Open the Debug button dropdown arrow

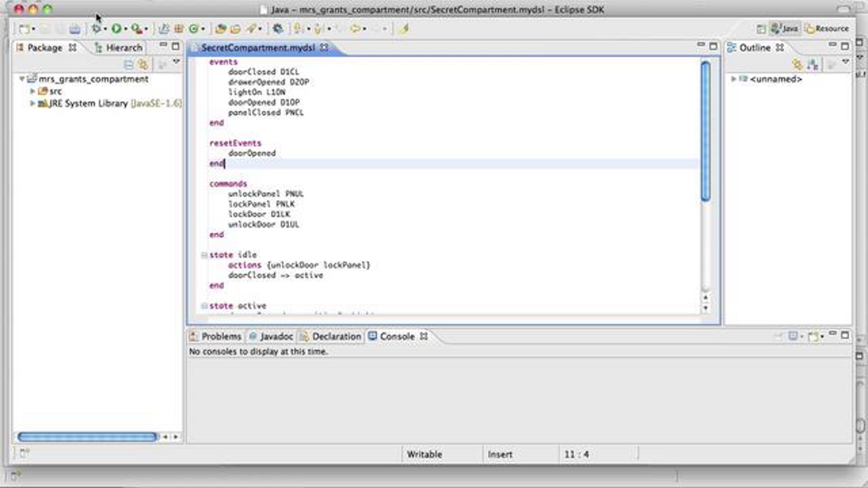(x=105, y=29)
